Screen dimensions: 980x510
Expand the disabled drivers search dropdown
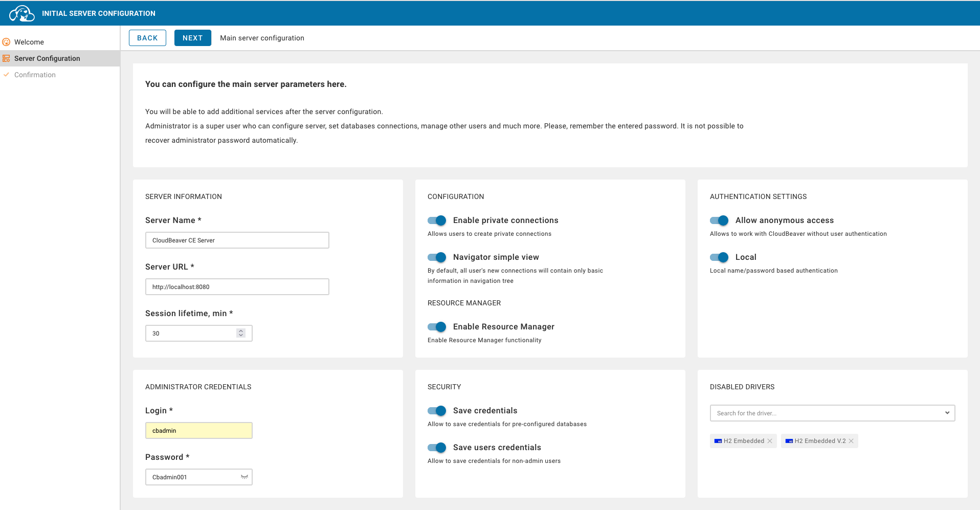(x=947, y=413)
